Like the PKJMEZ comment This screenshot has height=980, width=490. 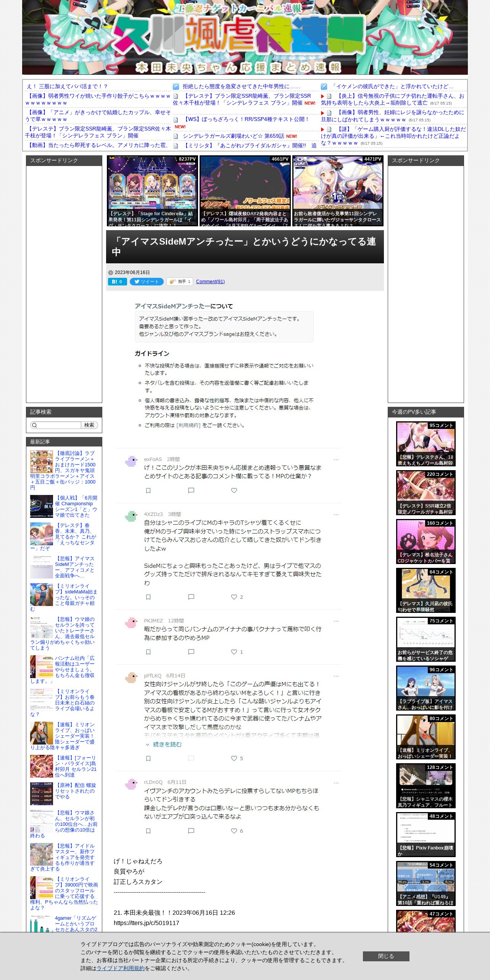click(234, 652)
